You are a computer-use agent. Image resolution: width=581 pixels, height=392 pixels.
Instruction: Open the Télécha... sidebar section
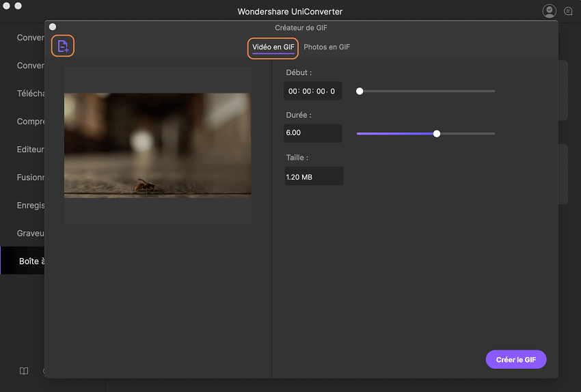31,94
